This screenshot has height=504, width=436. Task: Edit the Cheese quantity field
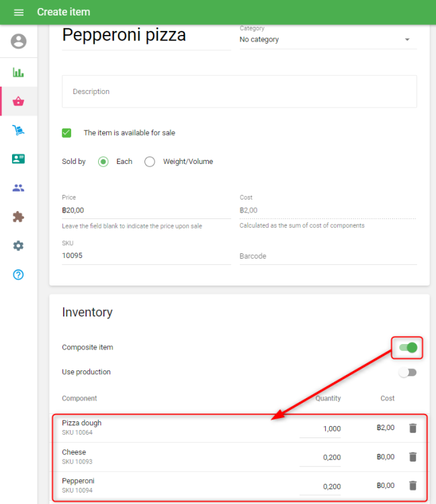(320, 458)
